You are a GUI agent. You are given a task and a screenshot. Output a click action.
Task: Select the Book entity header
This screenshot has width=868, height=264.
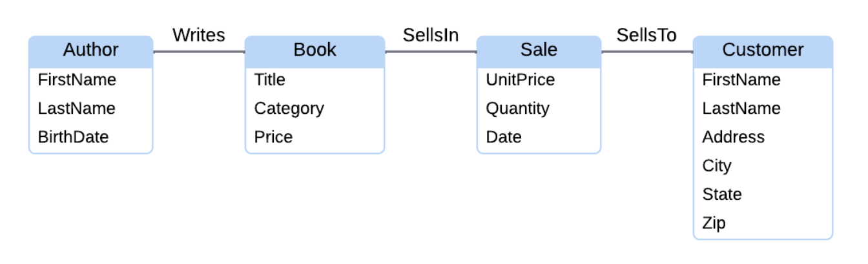coord(315,50)
